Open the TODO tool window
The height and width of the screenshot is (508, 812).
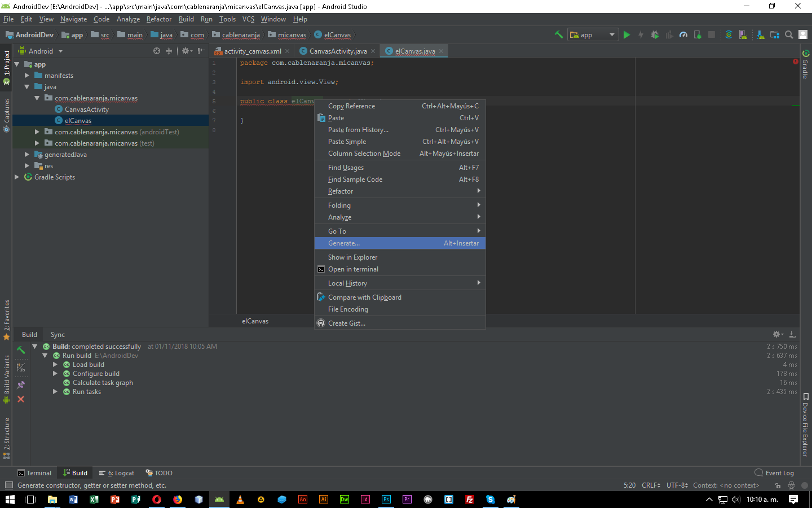pyautogui.click(x=159, y=473)
